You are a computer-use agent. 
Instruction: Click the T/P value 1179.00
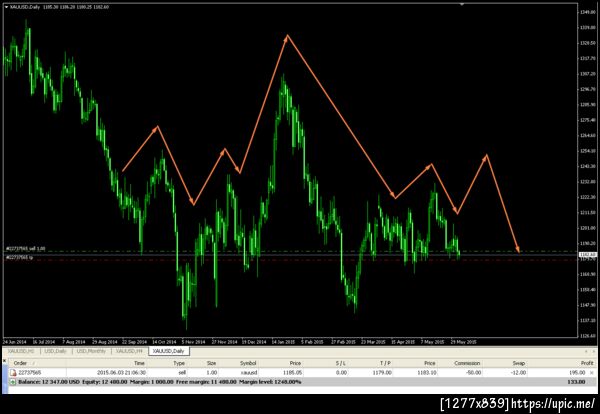(x=383, y=372)
